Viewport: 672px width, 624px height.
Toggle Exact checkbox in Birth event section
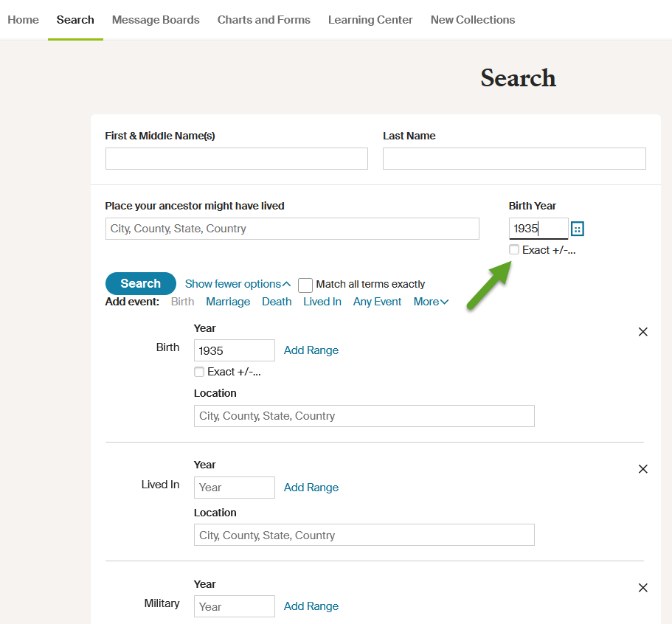(199, 372)
